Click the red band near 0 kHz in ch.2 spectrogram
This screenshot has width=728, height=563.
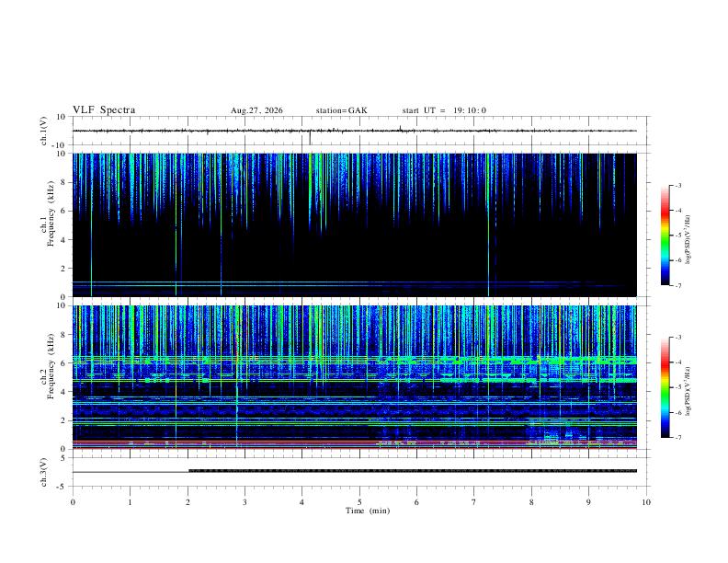click(354, 448)
